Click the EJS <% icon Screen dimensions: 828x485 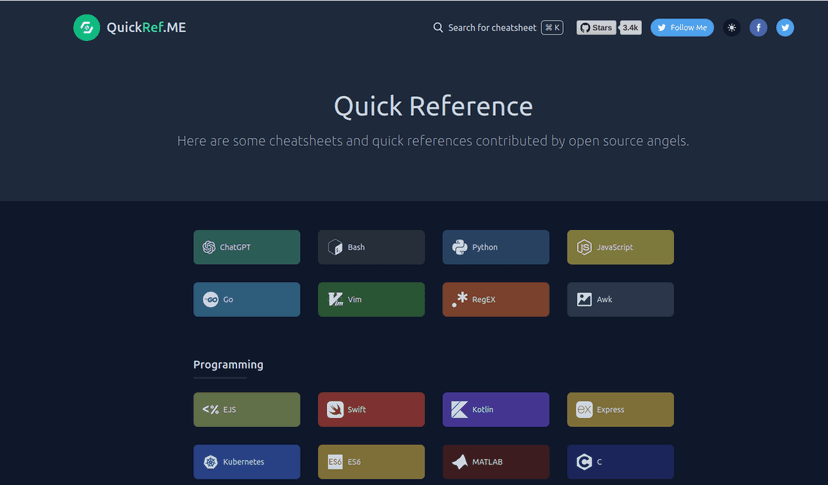[211, 409]
